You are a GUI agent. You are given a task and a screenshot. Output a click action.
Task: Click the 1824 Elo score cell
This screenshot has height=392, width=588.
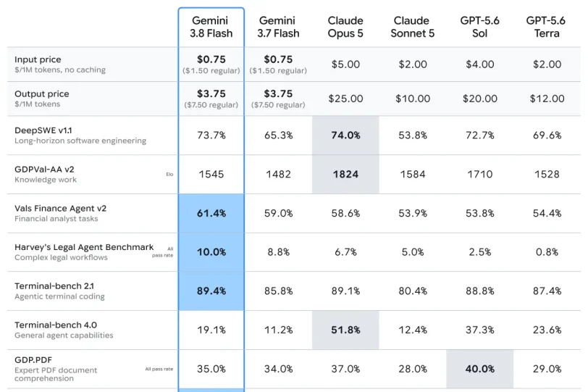pos(345,175)
